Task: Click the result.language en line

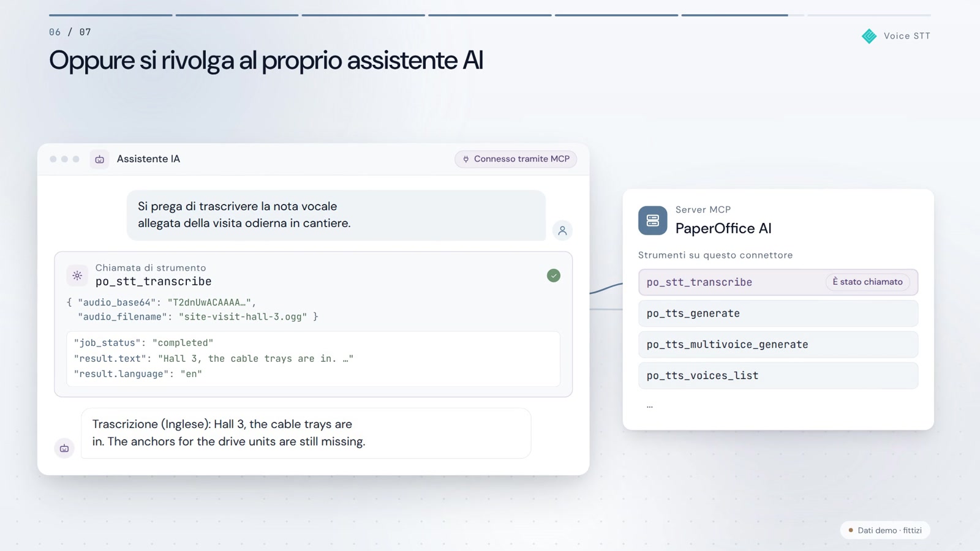Action: [138, 374]
